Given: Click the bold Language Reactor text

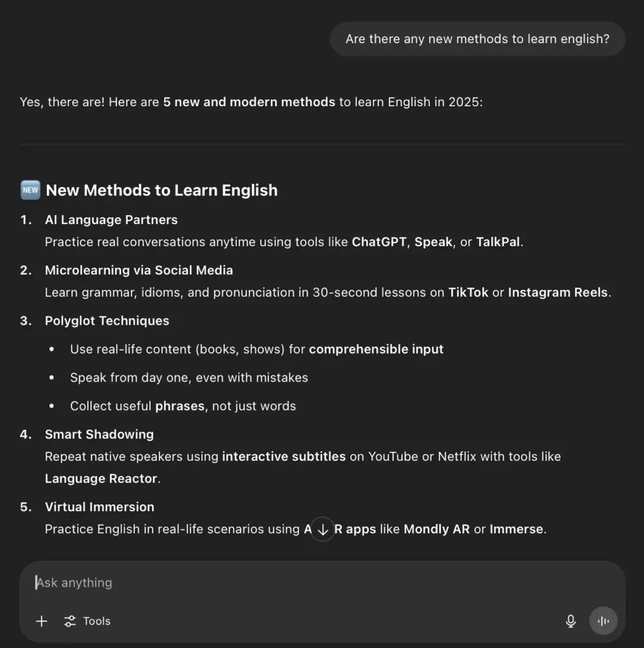Looking at the screenshot, I should coord(101,478).
